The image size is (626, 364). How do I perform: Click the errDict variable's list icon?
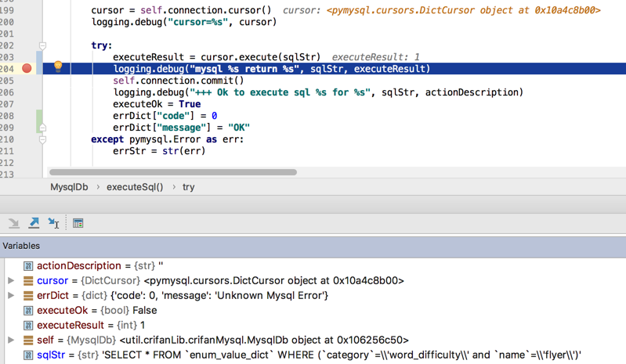tap(28, 296)
